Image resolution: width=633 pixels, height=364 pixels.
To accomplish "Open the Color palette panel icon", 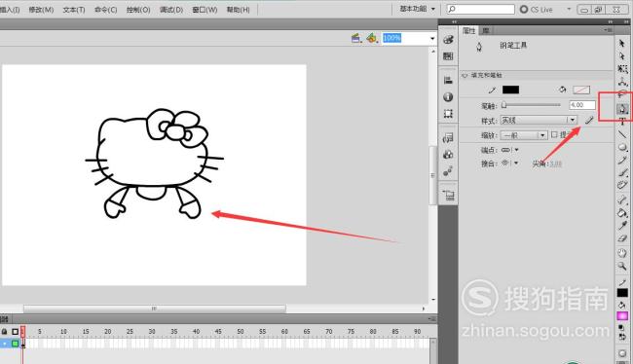I will (448, 40).
